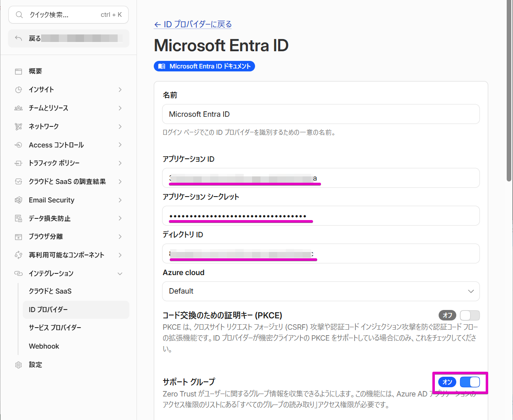513x420 pixels.
Task: Click the アプリケーション シークレット field
Action: (x=321, y=216)
